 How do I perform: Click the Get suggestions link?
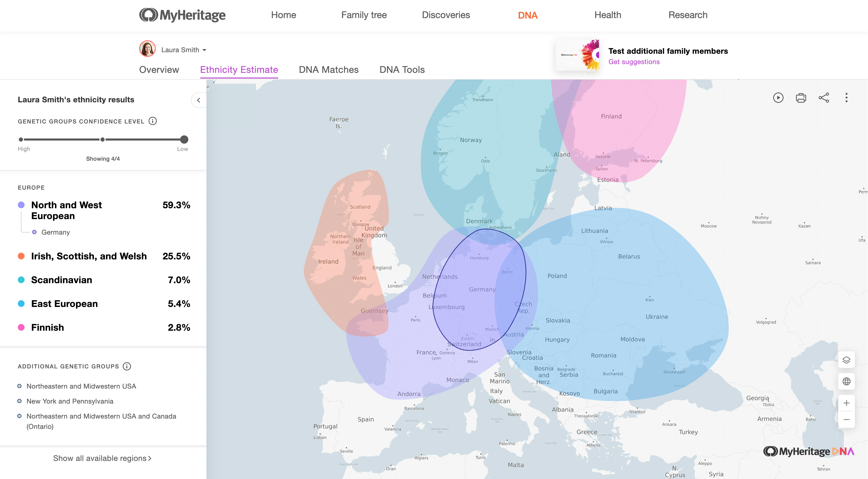click(634, 62)
